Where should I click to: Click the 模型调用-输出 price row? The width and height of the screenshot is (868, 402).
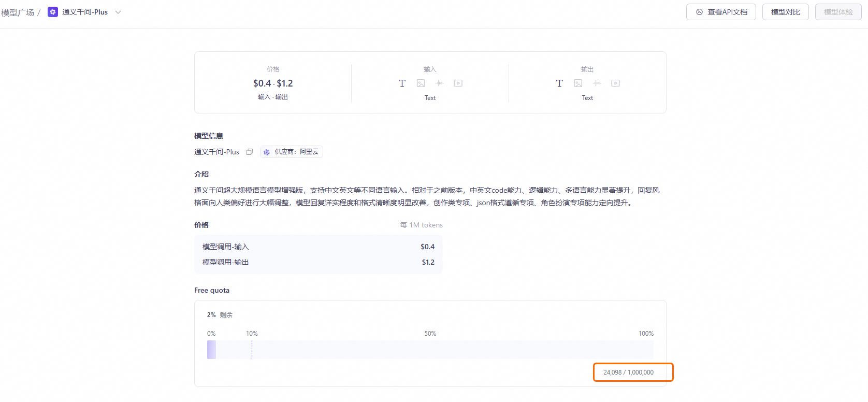pos(319,262)
